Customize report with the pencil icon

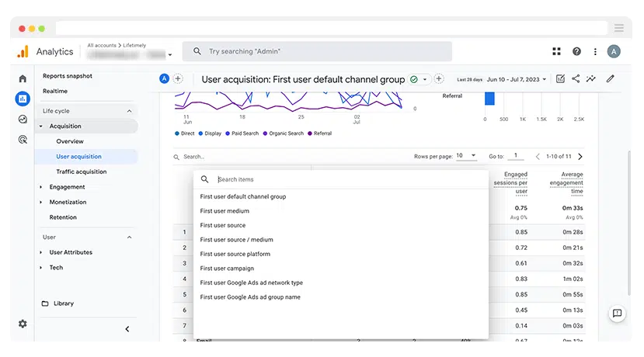611,79
